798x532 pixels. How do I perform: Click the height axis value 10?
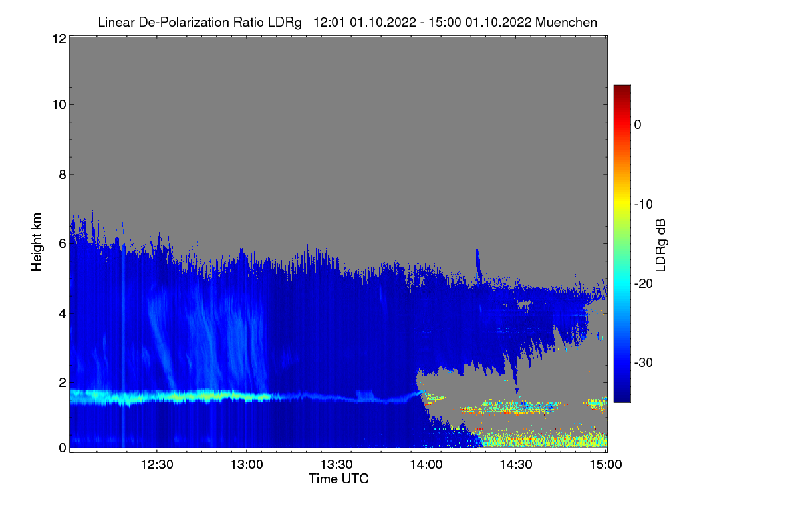[58, 104]
